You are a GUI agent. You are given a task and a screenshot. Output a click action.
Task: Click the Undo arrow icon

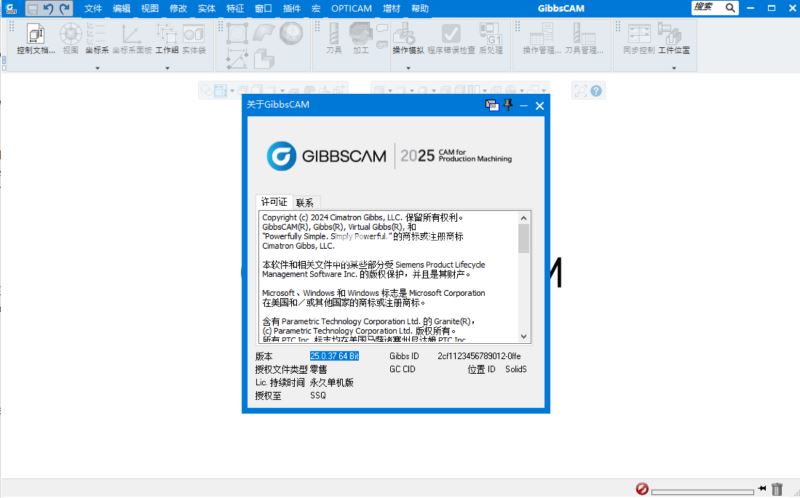48,9
